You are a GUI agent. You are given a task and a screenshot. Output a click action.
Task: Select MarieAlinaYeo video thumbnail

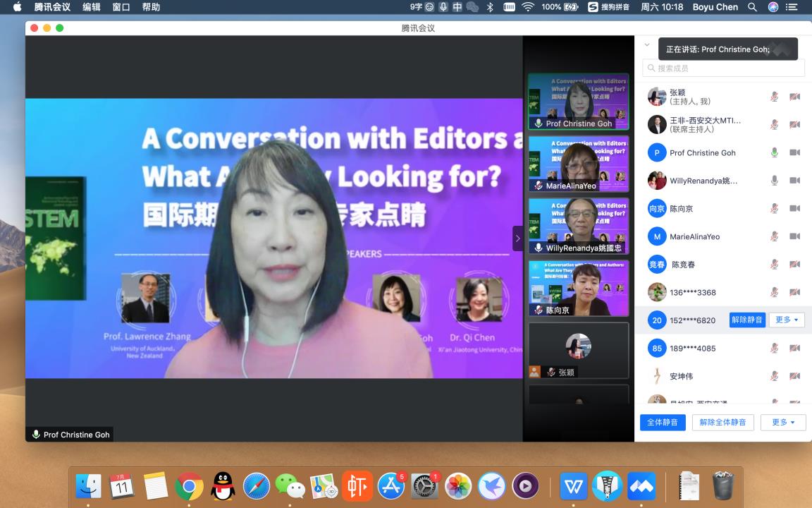[x=578, y=164]
